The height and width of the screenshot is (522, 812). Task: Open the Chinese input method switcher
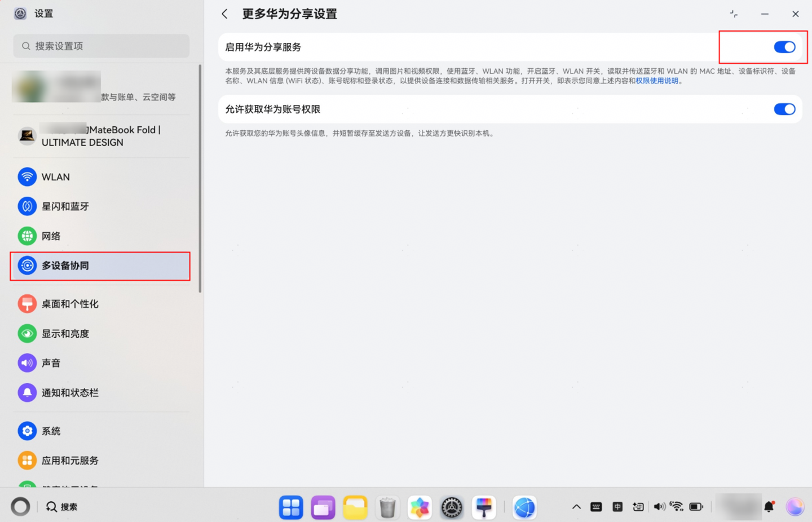pyautogui.click(x=617, y=506)
